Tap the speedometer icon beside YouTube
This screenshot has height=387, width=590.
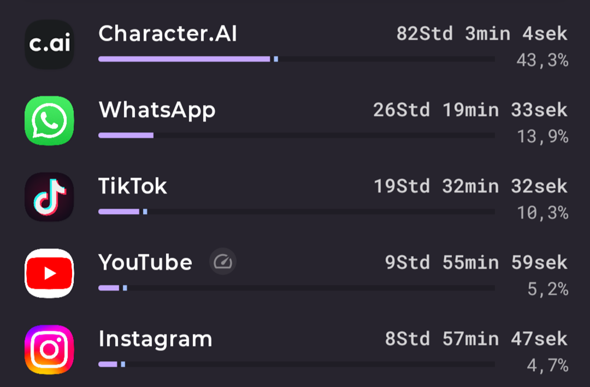click(x=223, y=261)
